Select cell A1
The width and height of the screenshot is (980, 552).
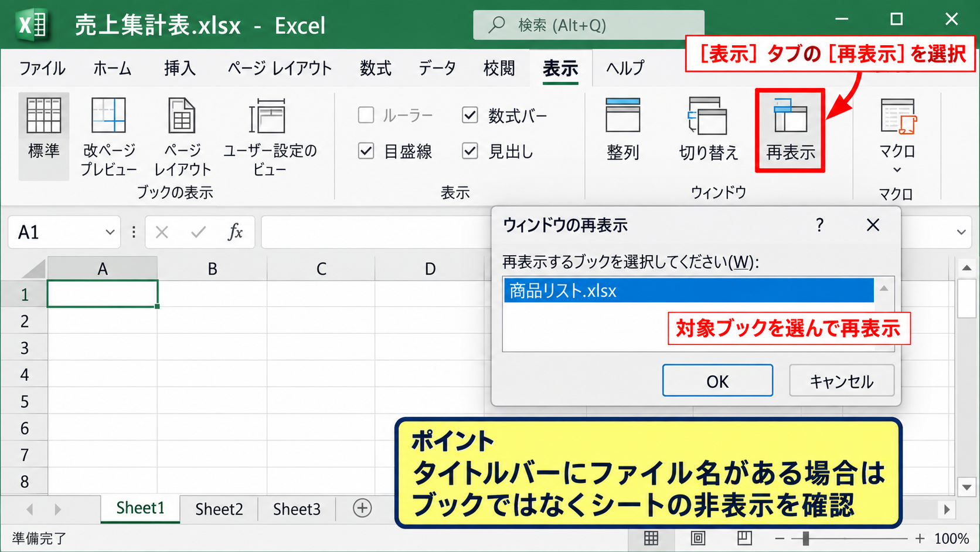103,294
